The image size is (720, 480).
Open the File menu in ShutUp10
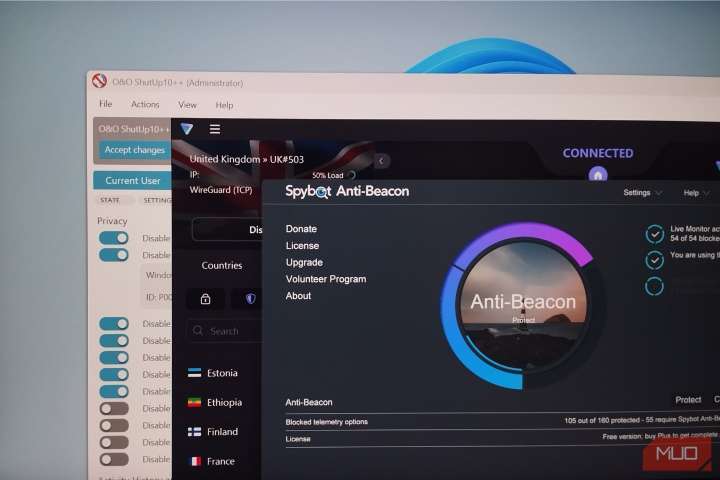click(106, 104)
